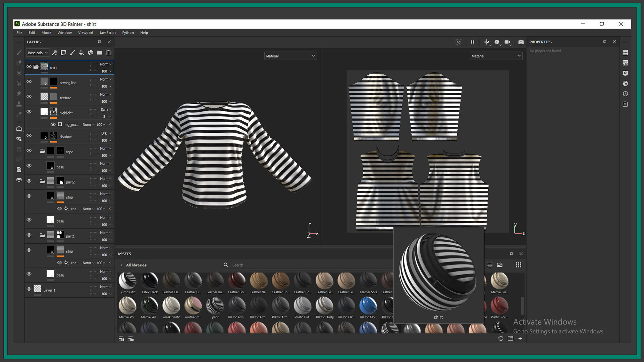Open History panel icon on right sidebar
This screenshot has height=362, width=644.
[625, 94]
